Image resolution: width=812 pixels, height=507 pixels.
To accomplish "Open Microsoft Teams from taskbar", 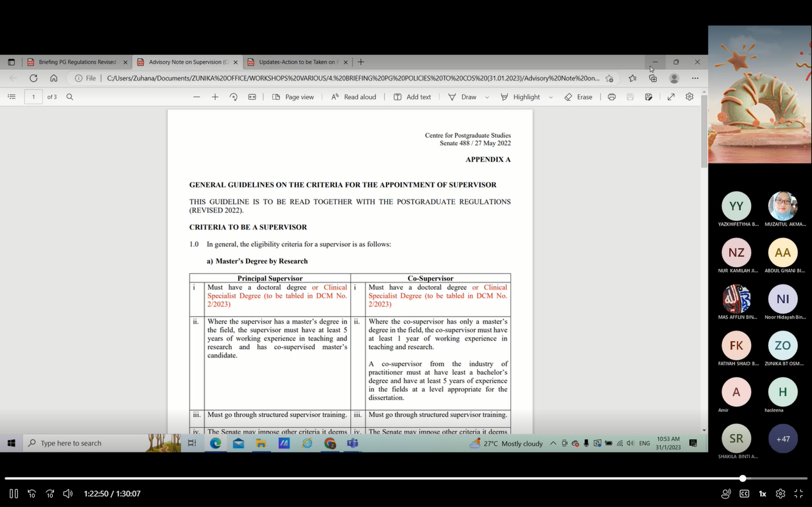I will pyautogui.click(x=353, y=443).
